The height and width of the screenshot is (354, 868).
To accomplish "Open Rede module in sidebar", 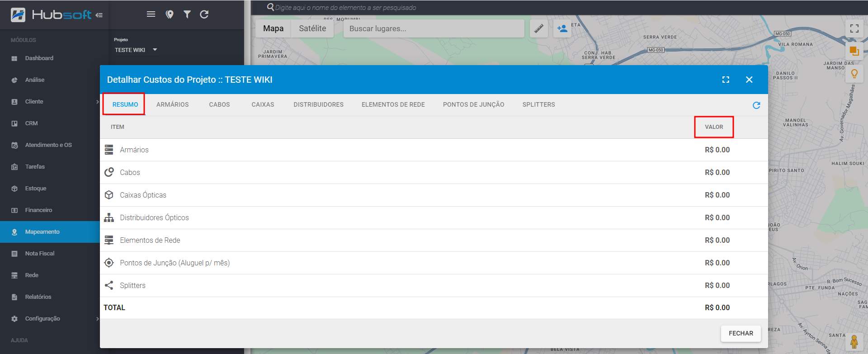I will click(50, 275).
